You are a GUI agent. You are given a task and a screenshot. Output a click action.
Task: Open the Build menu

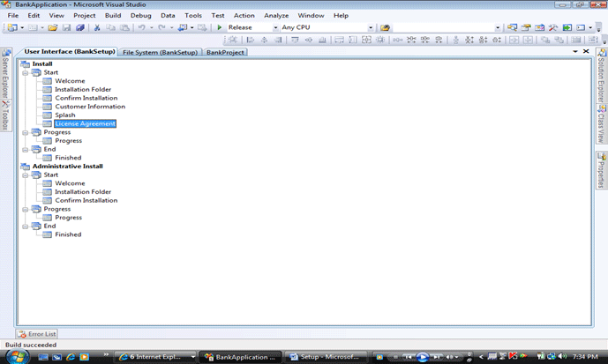coord(113,16)
